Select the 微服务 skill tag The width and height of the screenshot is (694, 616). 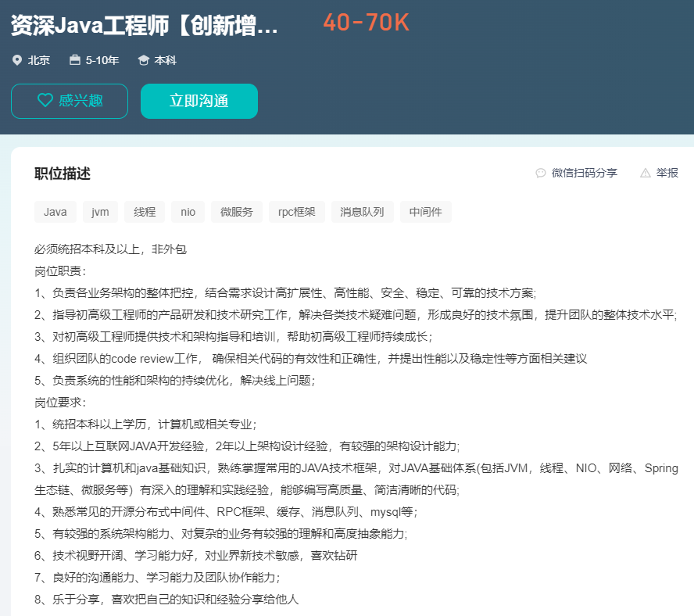(x=237, y=212)
